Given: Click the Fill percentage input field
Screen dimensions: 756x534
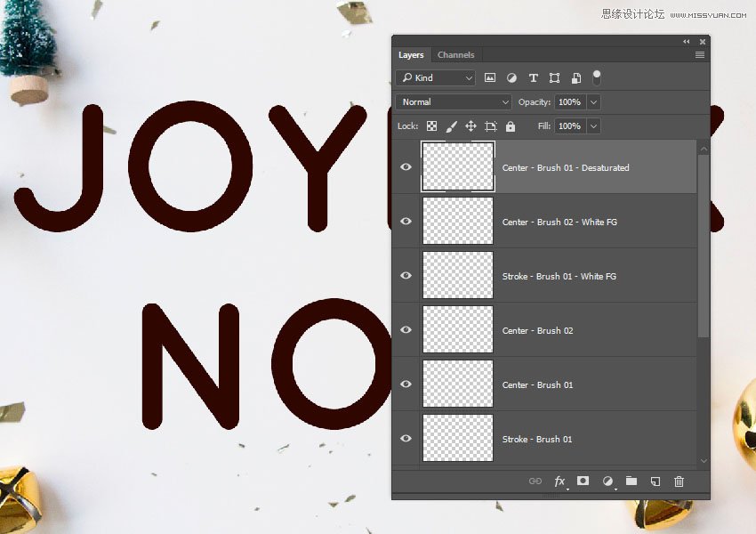Looking at the screenshot, I should [569, 126].
